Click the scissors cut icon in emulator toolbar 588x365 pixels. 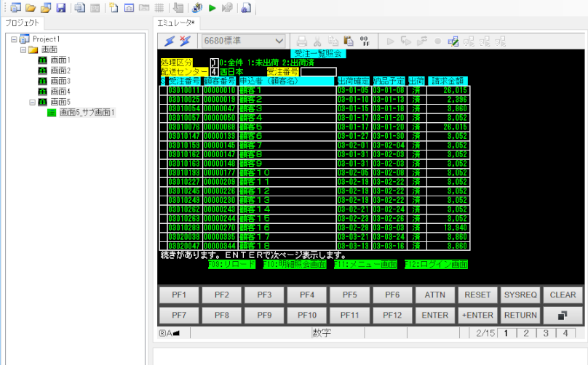click(317, 41)
